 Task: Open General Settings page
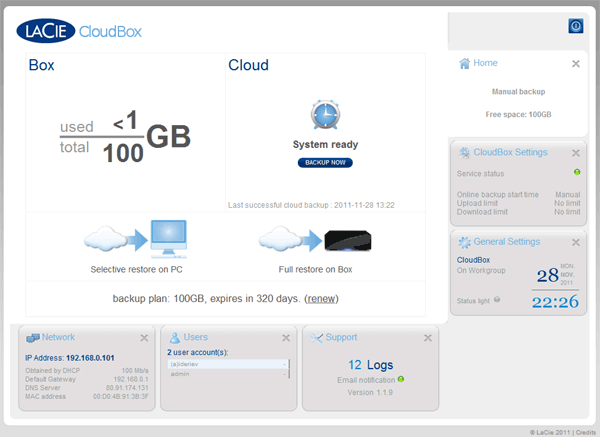(507, 242)
